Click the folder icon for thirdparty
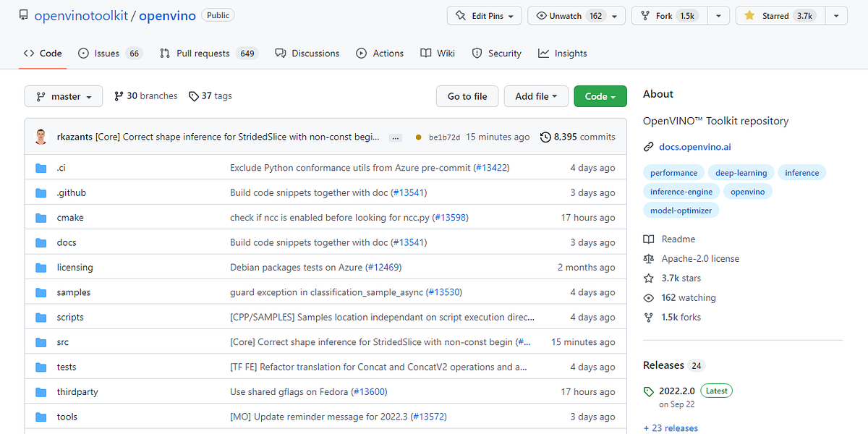Viewport: 868px width, 434px height. pos(41,392)
